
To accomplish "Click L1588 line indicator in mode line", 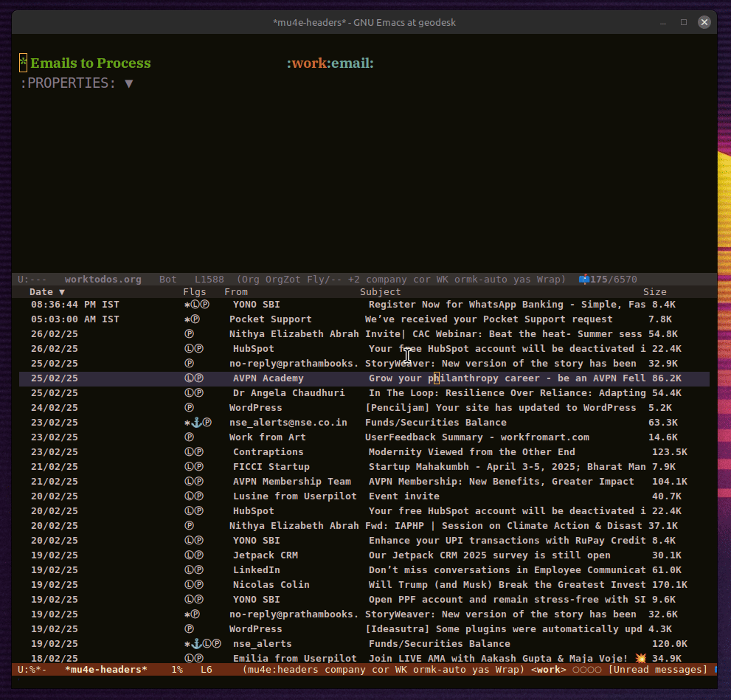I will coord(209,279).
